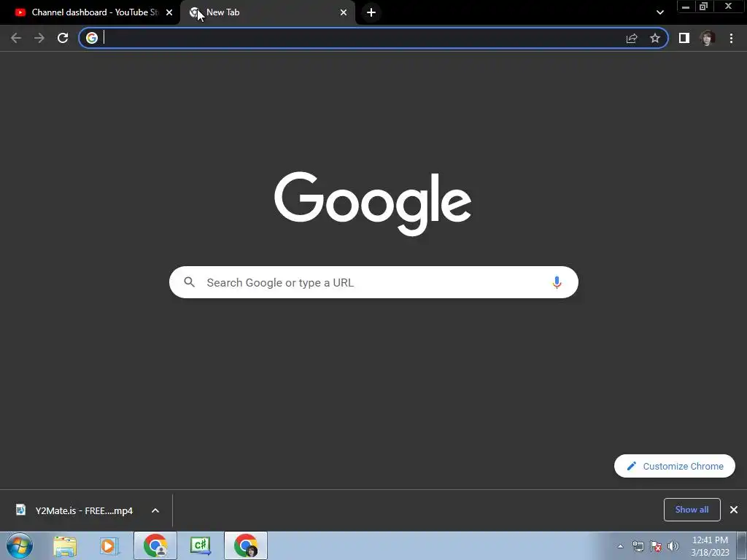Viewport: 747px width, 560px height.
Task: Restore down the Chrome window
Action: pos(703,7)
